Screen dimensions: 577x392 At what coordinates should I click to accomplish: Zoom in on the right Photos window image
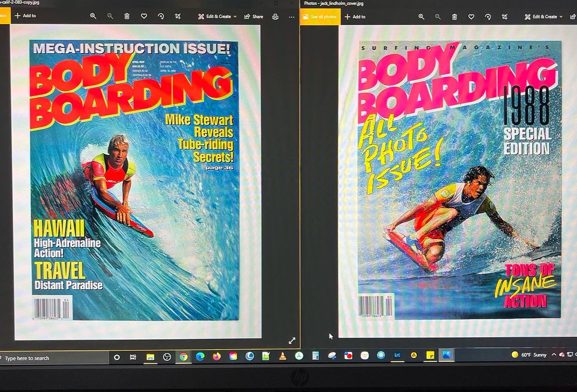[x=421, y=16]
